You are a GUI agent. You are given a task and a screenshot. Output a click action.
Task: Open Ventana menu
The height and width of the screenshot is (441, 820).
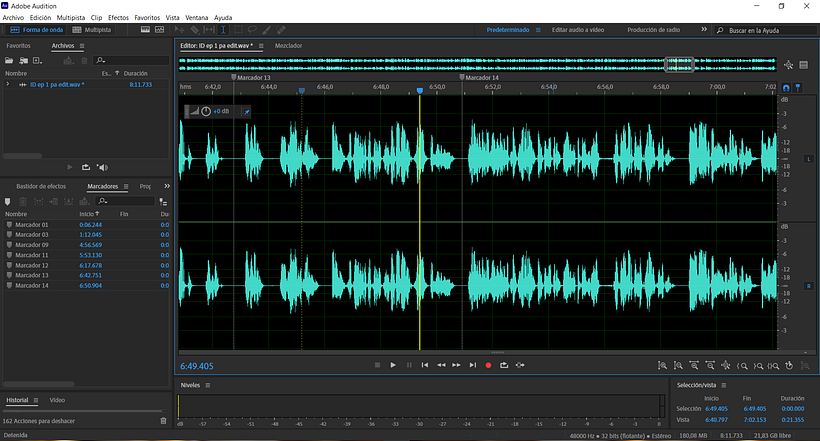coord(196,17)
